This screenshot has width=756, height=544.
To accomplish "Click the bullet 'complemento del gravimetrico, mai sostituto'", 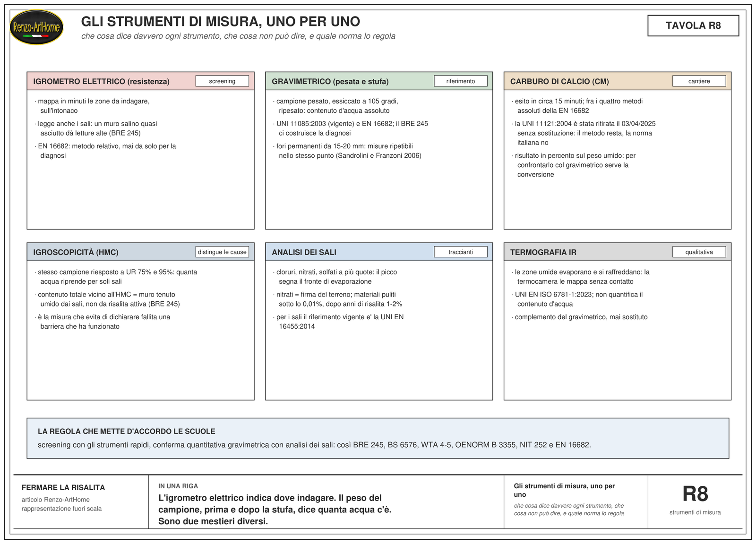I will 579,317.
